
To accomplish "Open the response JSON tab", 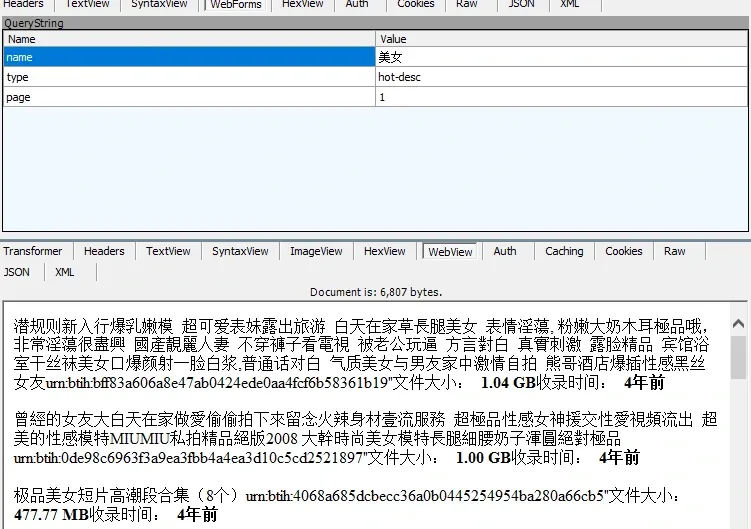I will 17,272.
